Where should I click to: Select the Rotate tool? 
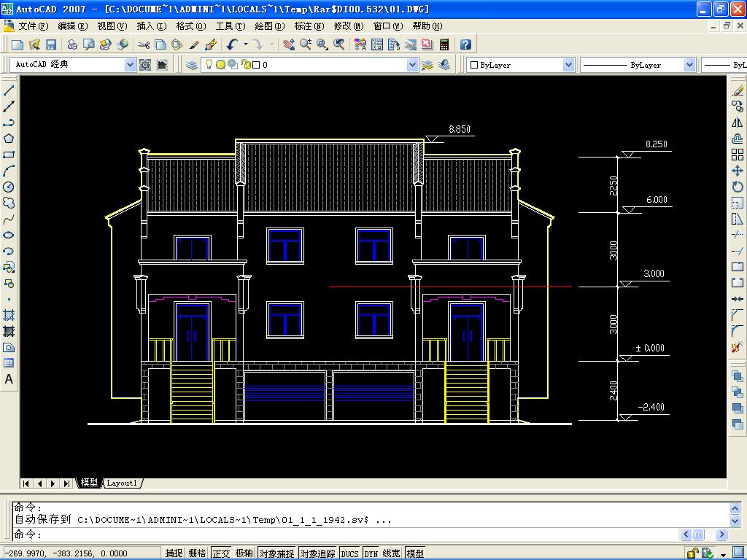(738, 187)
